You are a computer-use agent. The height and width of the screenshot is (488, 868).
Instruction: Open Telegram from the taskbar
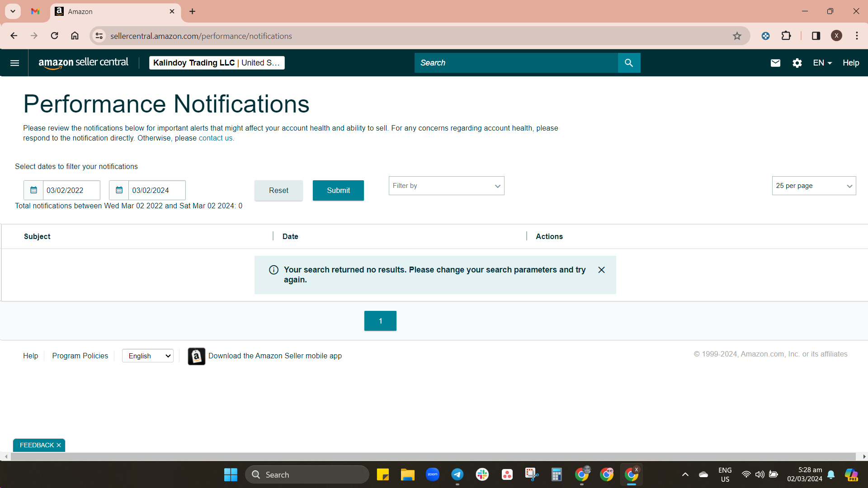pos(458,474)
